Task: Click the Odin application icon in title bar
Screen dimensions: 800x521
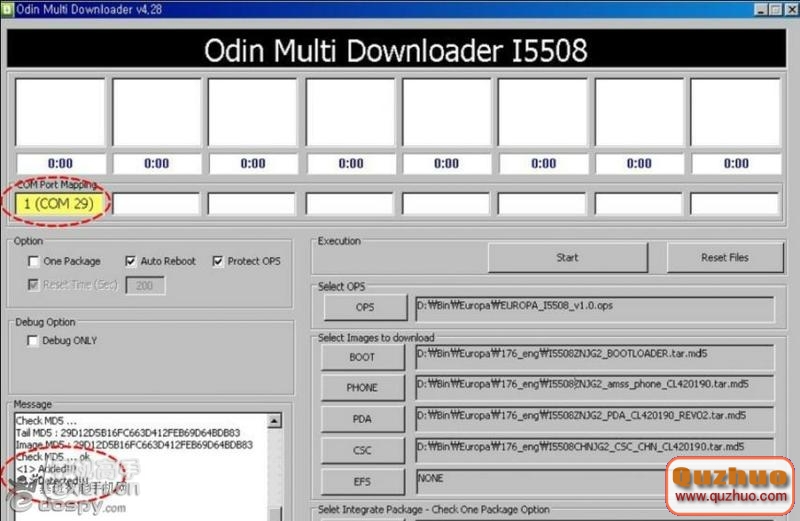Action: click(7, 9)
